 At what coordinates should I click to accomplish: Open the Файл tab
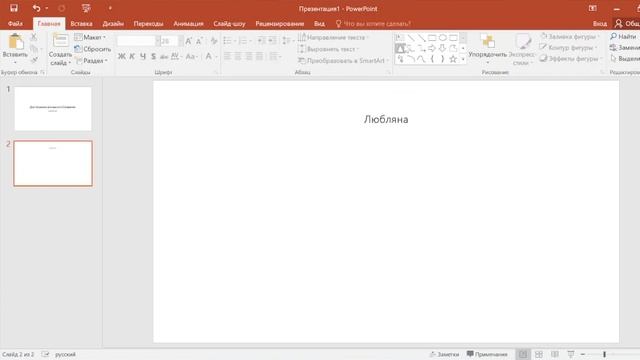[x=15, y=24]
